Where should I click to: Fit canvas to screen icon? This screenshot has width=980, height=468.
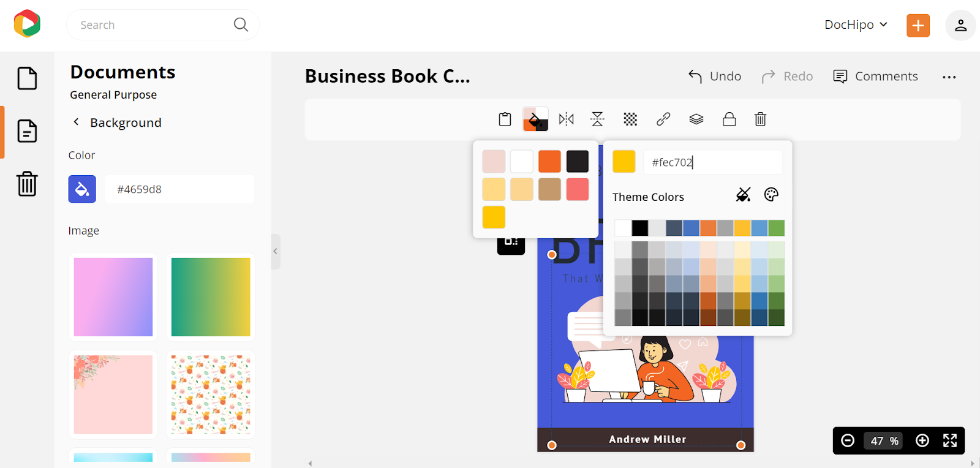click(x=950, y=440)
